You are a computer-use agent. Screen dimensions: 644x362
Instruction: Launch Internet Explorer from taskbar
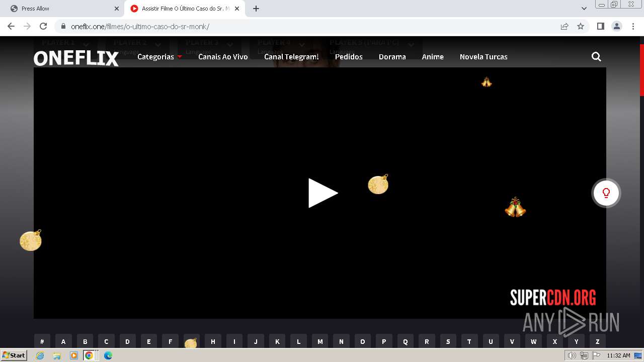(40, 355)
